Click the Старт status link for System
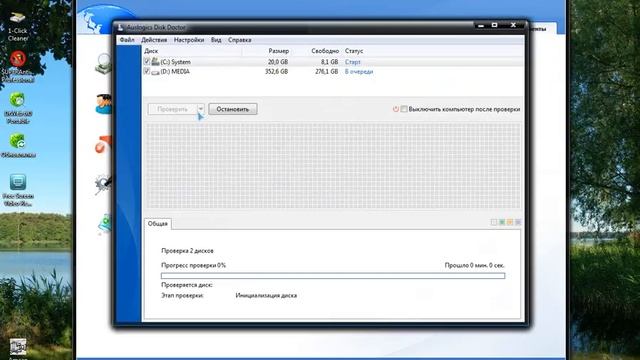 353,62
